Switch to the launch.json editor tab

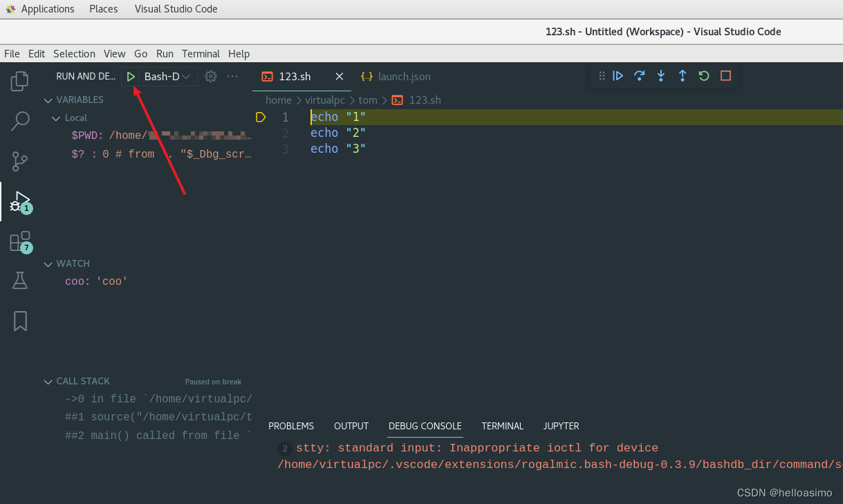[396, 77]
